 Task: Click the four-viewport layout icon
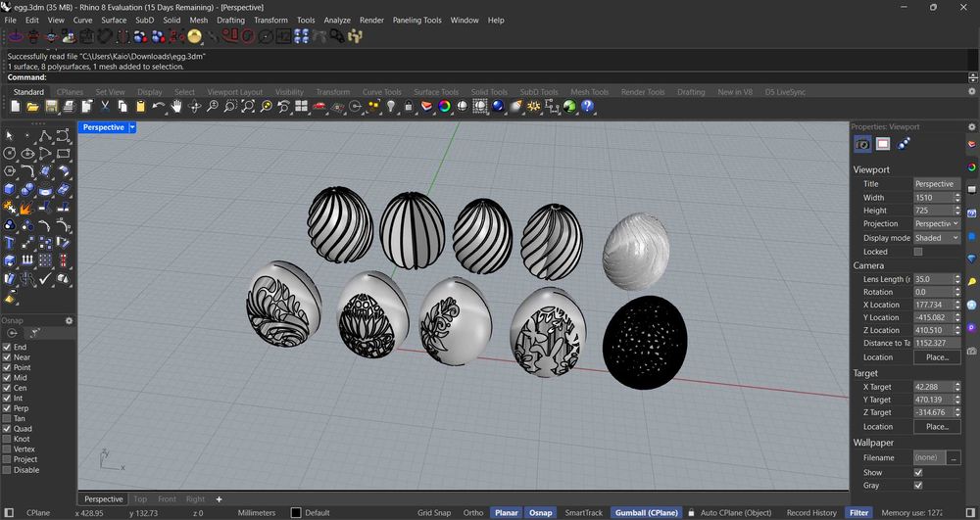pyautogui.click(x=302, y=107)
